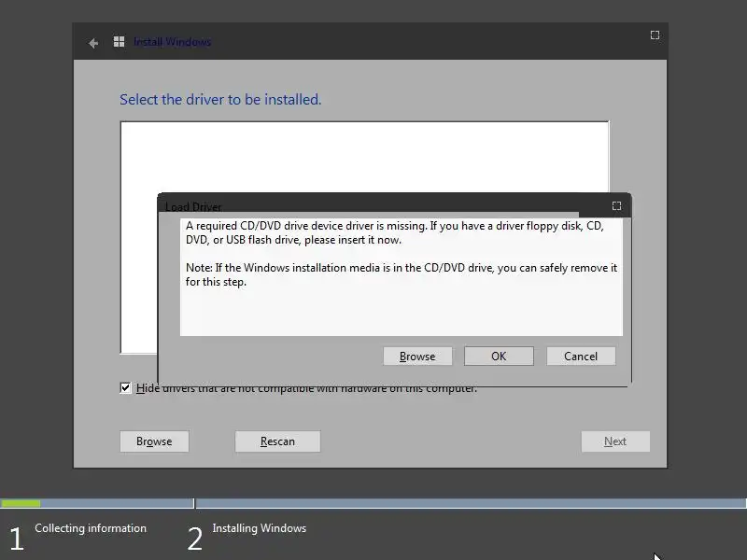Click the corner icon of Load Driver dialog
The width and height of the screenshot is (747, 560).
click(x=616, y=205)
